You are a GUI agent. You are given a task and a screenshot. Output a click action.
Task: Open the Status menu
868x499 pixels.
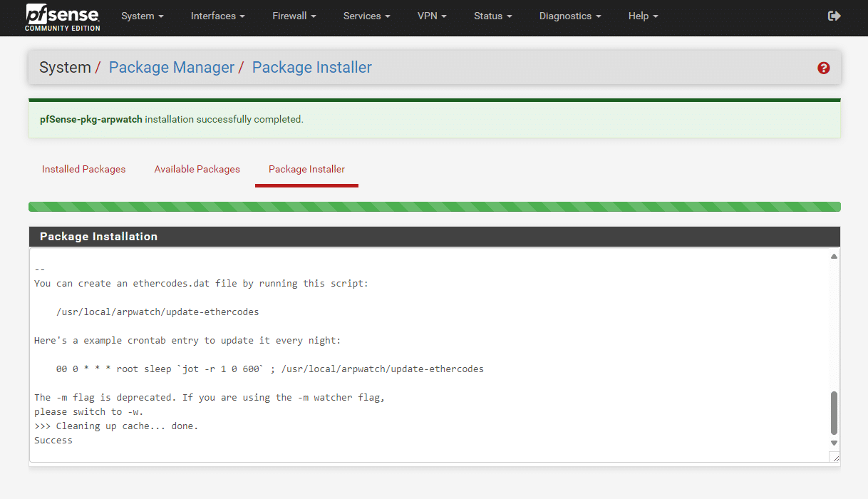click(492, 16)
